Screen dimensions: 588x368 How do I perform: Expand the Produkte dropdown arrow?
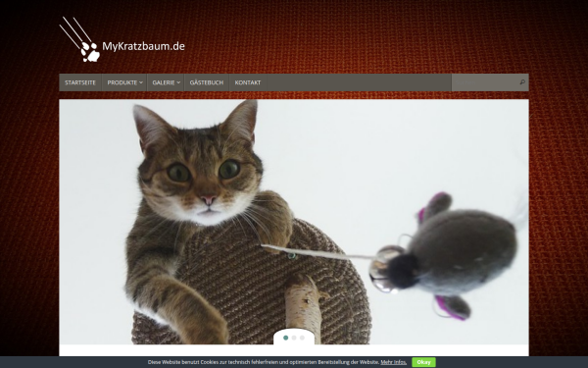click(x=141, y=82)
